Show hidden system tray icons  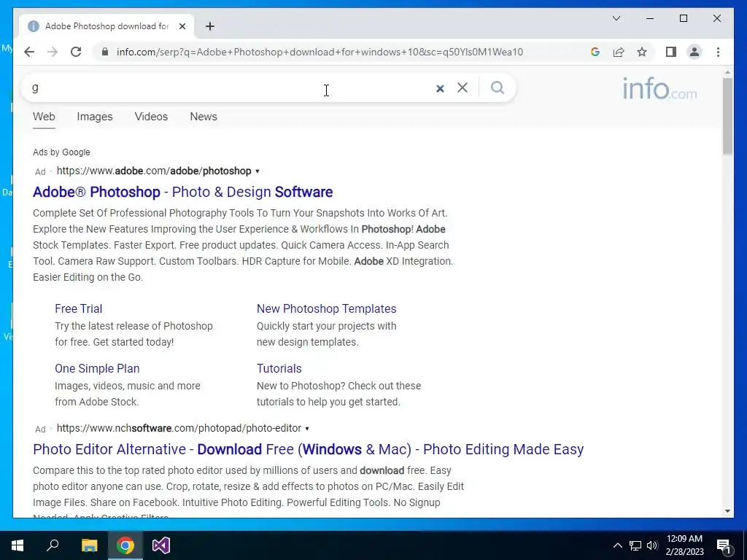pos(617,545)
